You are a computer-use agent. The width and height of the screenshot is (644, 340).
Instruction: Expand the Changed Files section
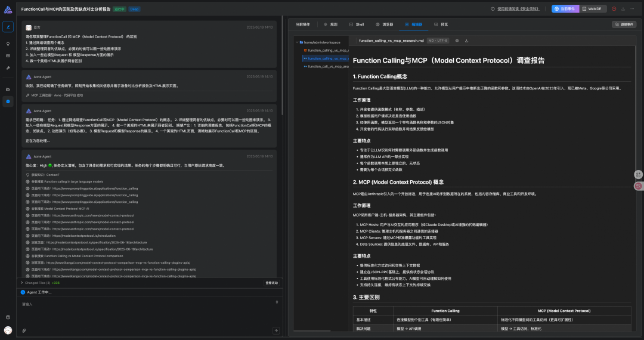click(21, 283)
